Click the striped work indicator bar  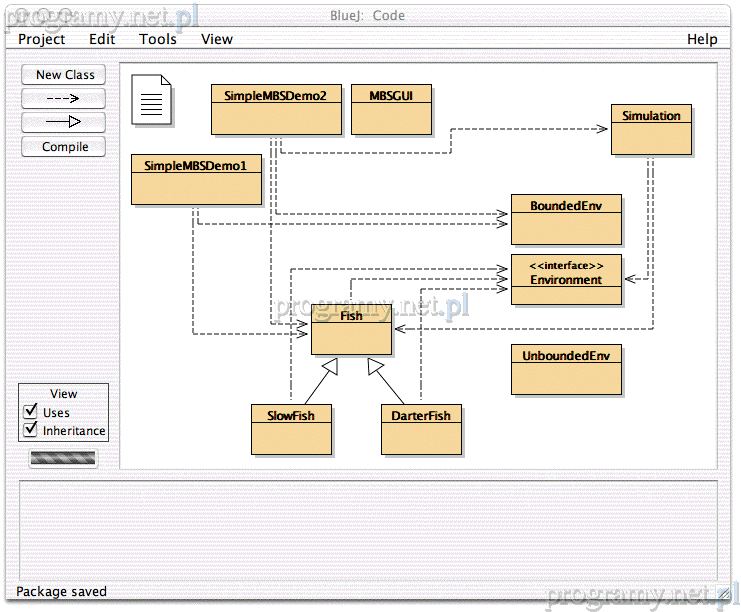pos(64,458)
